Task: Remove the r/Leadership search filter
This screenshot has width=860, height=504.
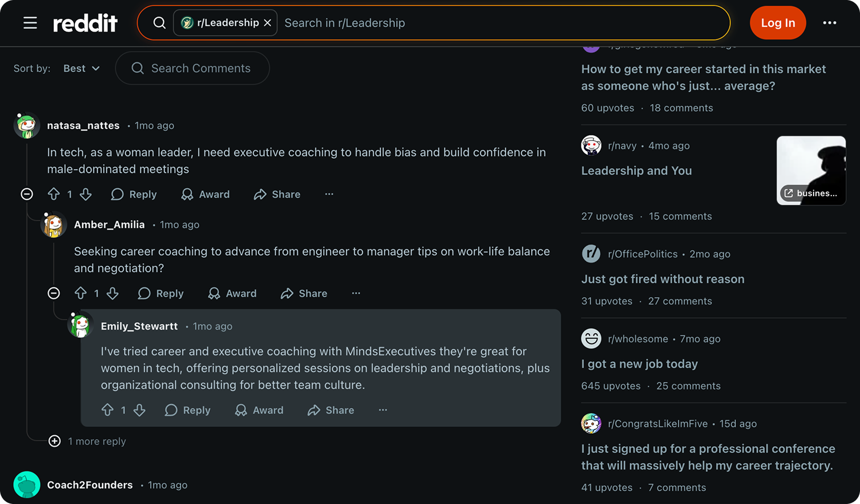Action: (x=268, y=23)
